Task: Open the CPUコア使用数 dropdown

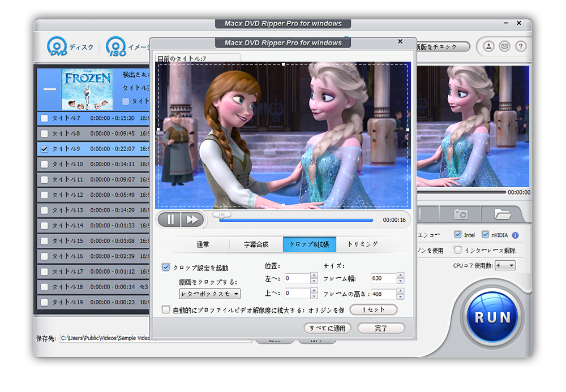Action: point(505,266)
